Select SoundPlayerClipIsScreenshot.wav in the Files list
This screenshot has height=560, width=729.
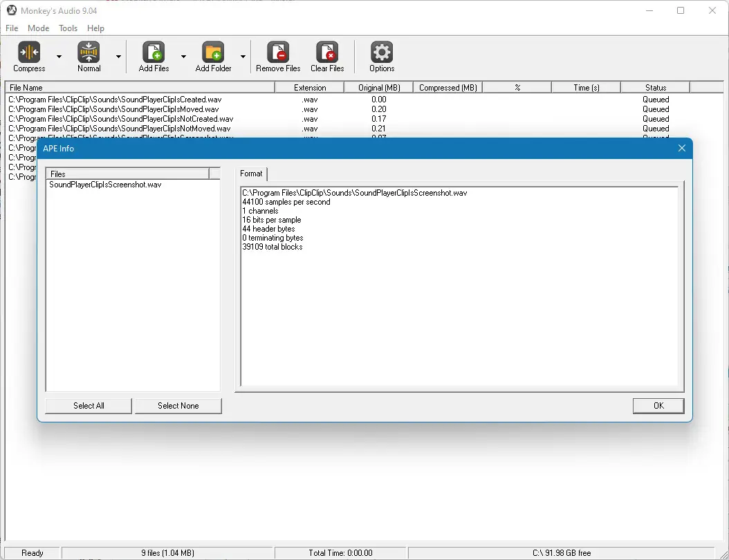coord(106,185)
